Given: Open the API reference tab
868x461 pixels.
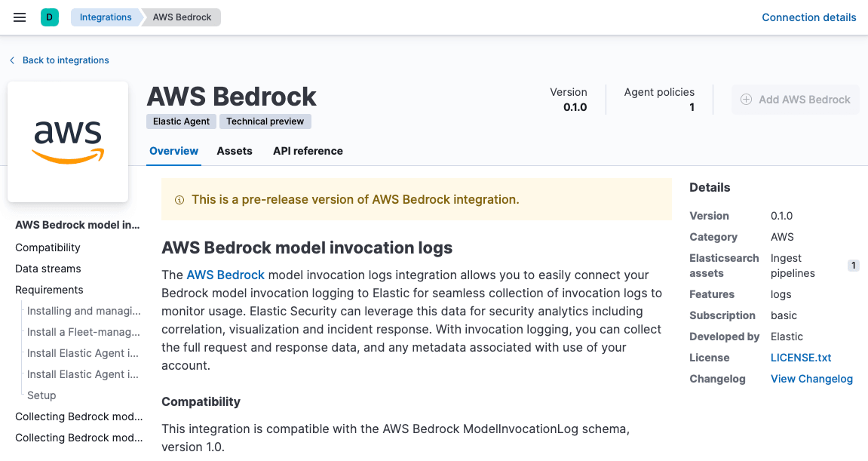Looking at the screenshot, I should click(x=308, y=151).
